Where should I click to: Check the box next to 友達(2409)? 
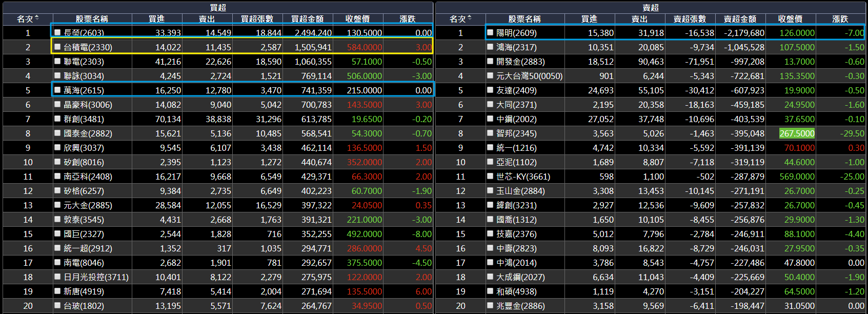coord(491,90)
